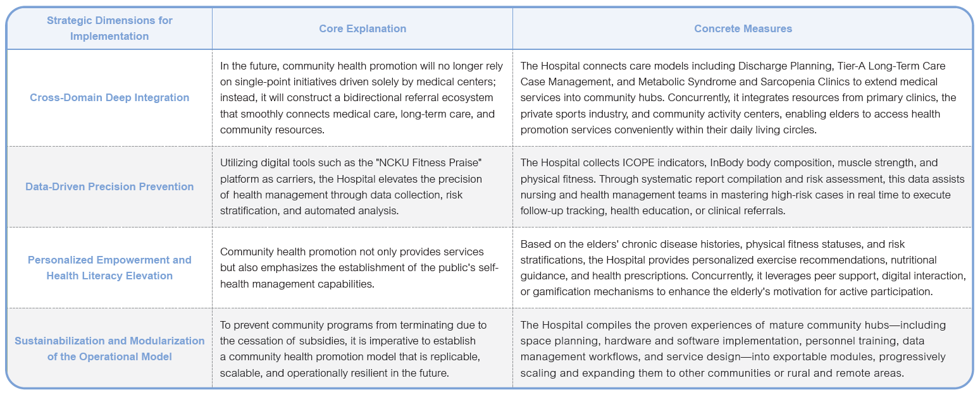Click the "Data-Driven Precision Prevention" row label
Screen dimensions: 980x395
point(109,186)
